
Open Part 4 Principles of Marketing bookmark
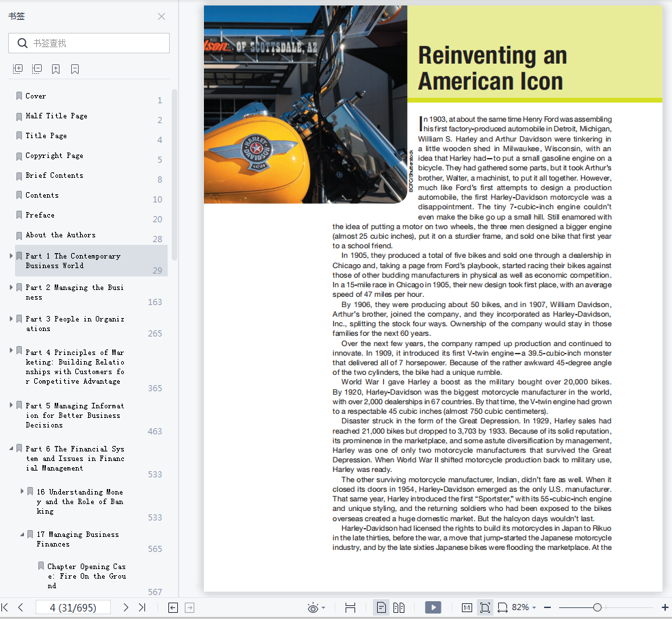75,366
